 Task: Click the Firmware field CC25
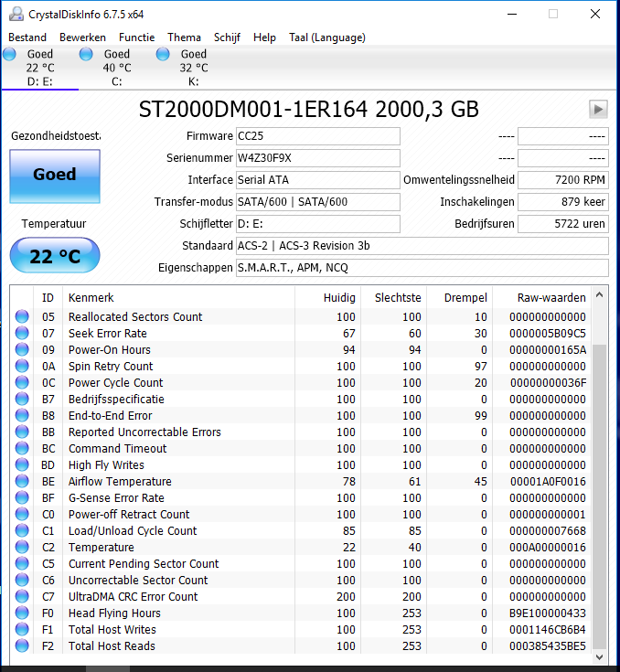pos(317,136)
